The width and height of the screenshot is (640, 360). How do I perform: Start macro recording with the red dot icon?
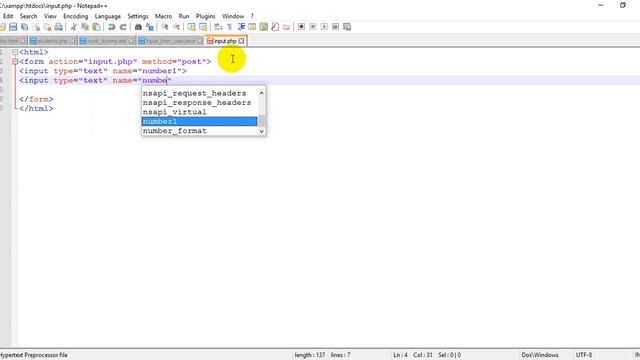pos(301,27)
